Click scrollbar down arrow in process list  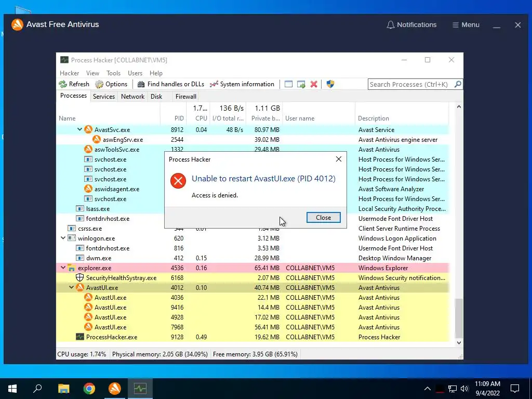pos(459,343)
